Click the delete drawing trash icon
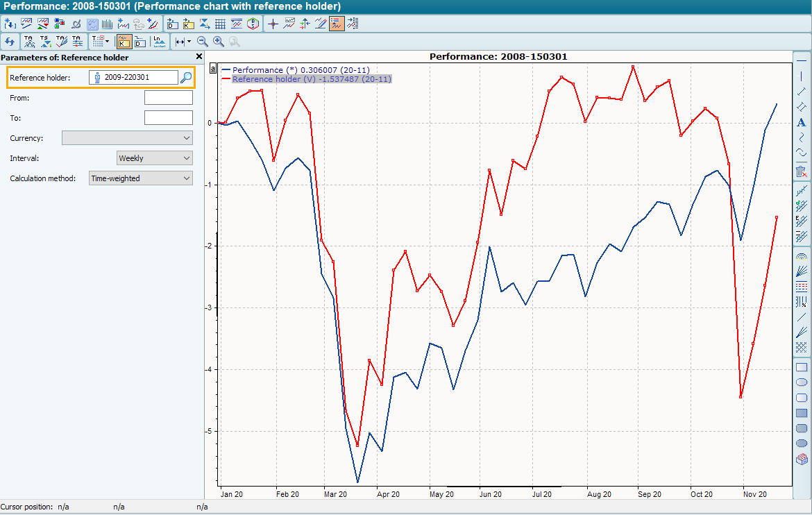 [801, 171]
